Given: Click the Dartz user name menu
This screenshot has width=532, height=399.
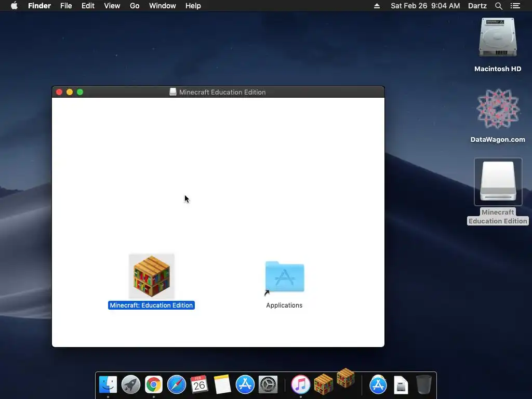Looking at the screenshot, I should [477, 6].
